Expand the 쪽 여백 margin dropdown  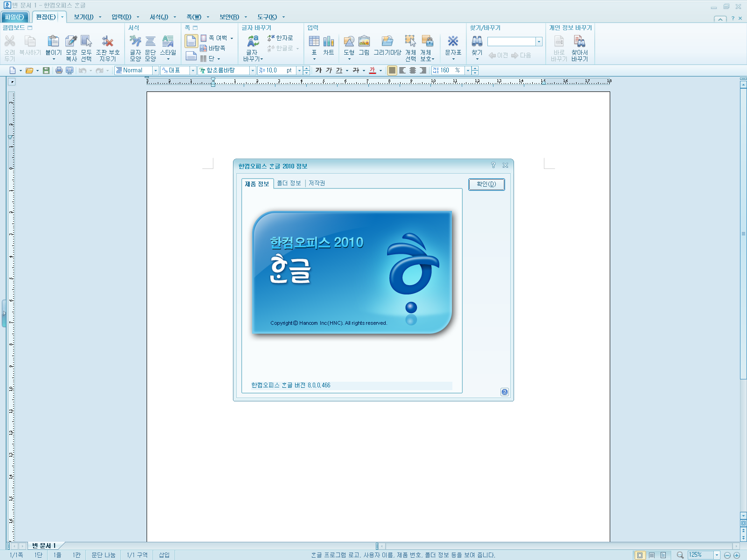(x=232, y=38)
